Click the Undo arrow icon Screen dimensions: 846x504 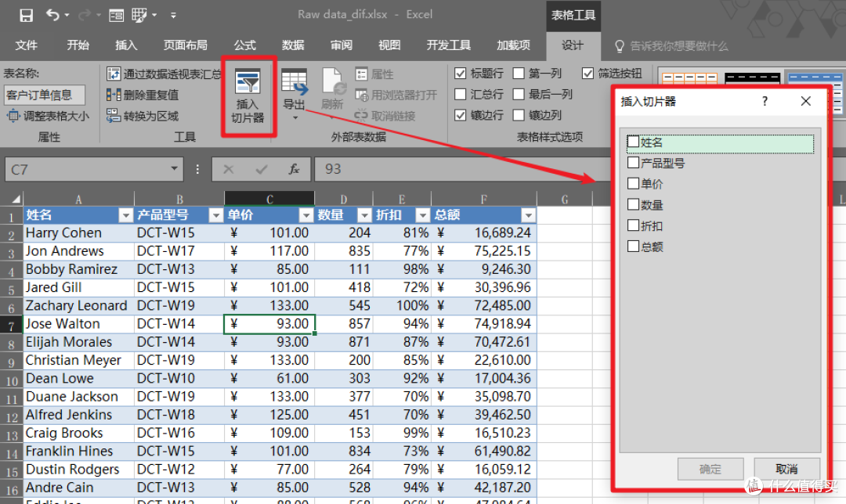[52, 15]
